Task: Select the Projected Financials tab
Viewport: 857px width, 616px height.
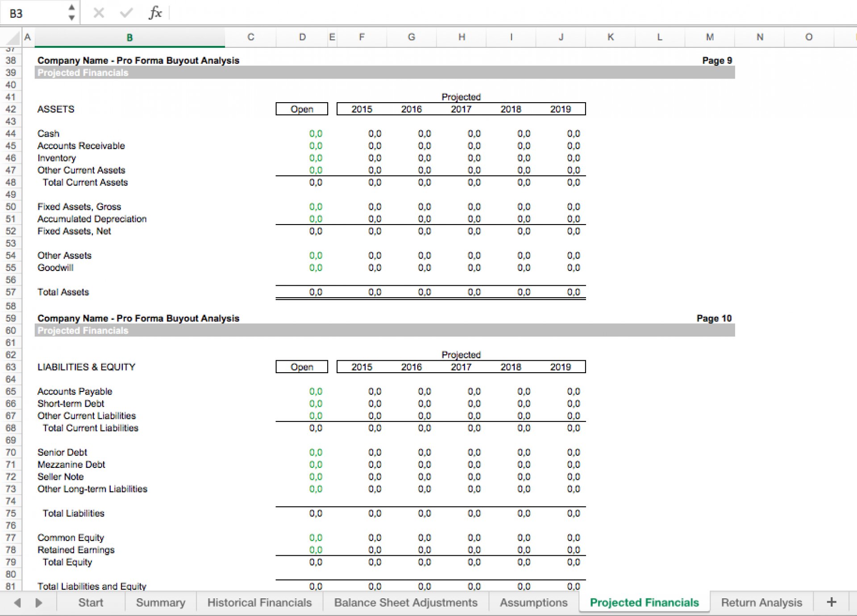Action: pos(644,602)
